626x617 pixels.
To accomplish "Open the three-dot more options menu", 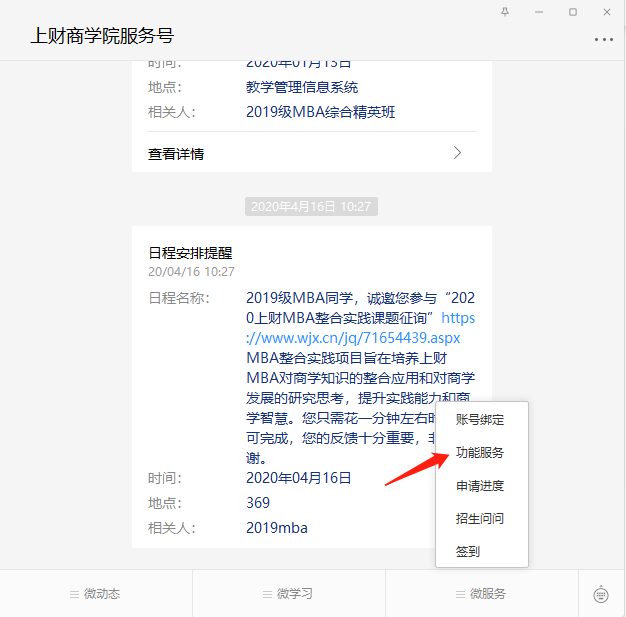I will (x=604, y=39).
